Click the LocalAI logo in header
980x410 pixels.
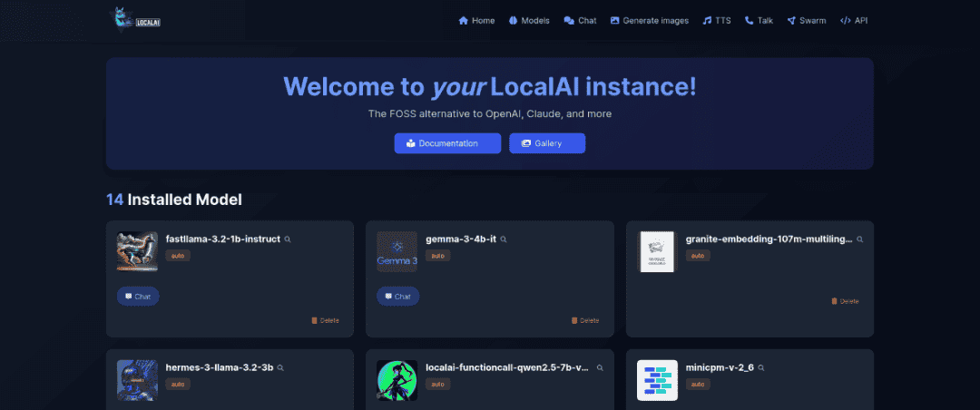tap(134, 19)
